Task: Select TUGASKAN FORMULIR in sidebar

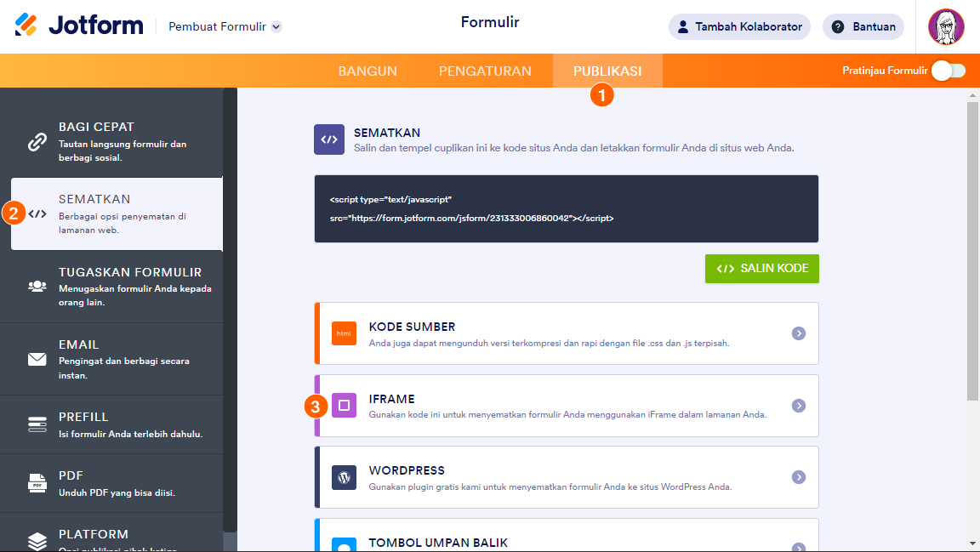Action: click(111, 287)
